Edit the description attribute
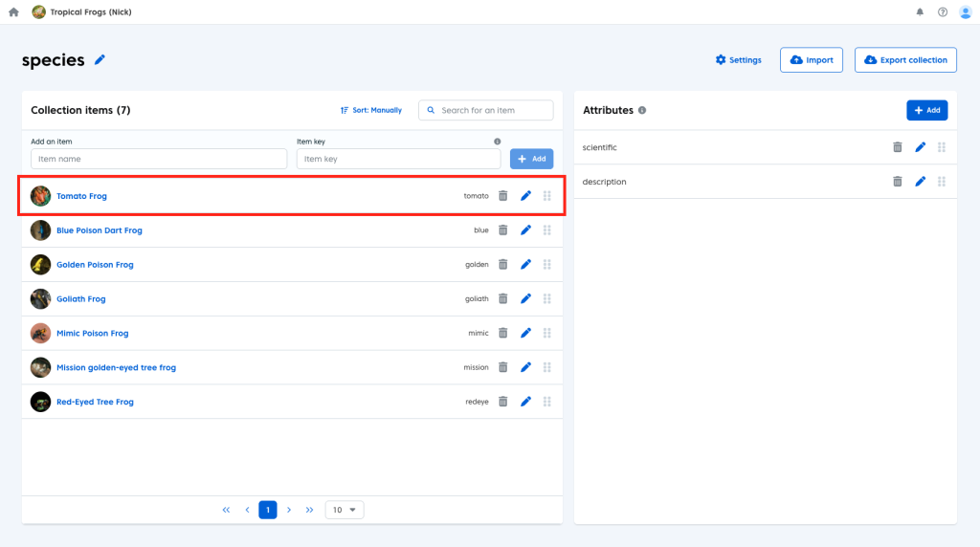Viewport: 980px width, 547px height. click(x=920, y=182)
